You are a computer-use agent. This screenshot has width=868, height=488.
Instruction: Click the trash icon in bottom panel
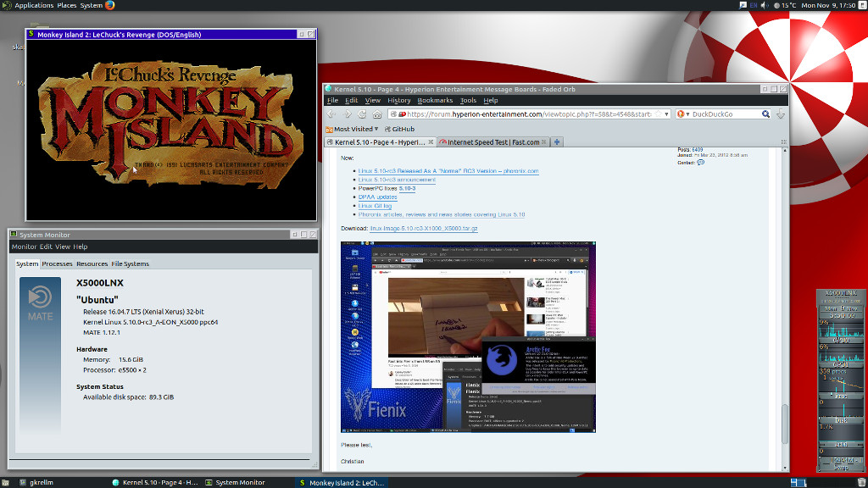[862, 482]
